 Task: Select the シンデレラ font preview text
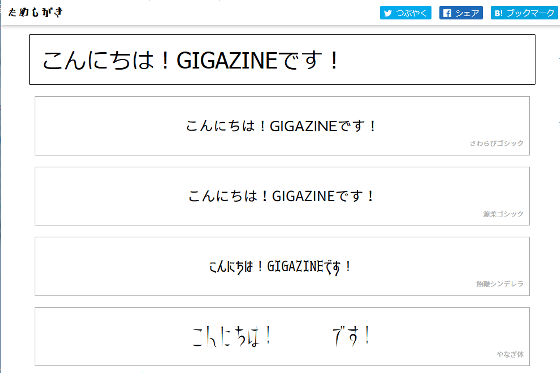pos(280,267)
